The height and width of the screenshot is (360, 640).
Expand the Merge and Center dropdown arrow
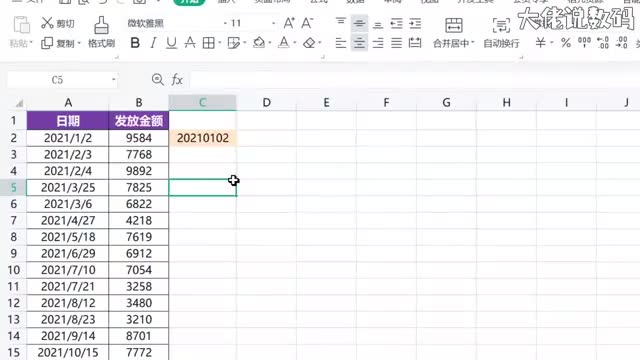click(473, 43)
